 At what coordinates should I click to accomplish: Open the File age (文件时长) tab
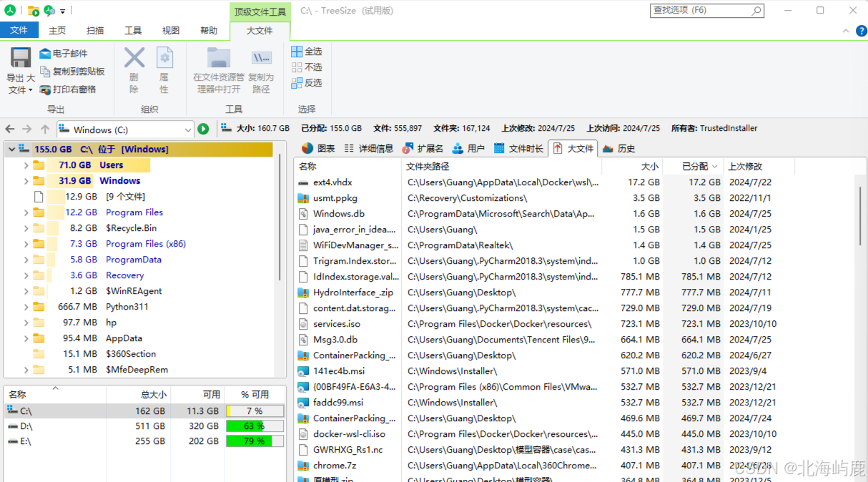point(519,149)
